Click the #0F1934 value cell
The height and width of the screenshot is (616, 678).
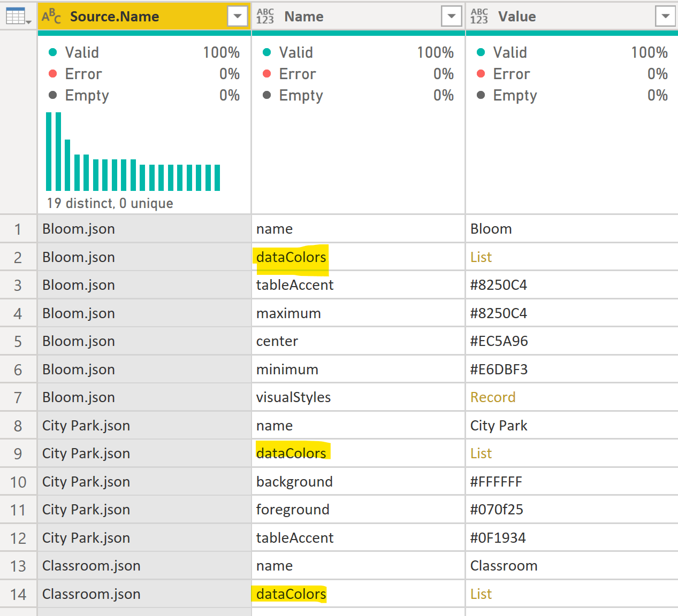[572, 538]
